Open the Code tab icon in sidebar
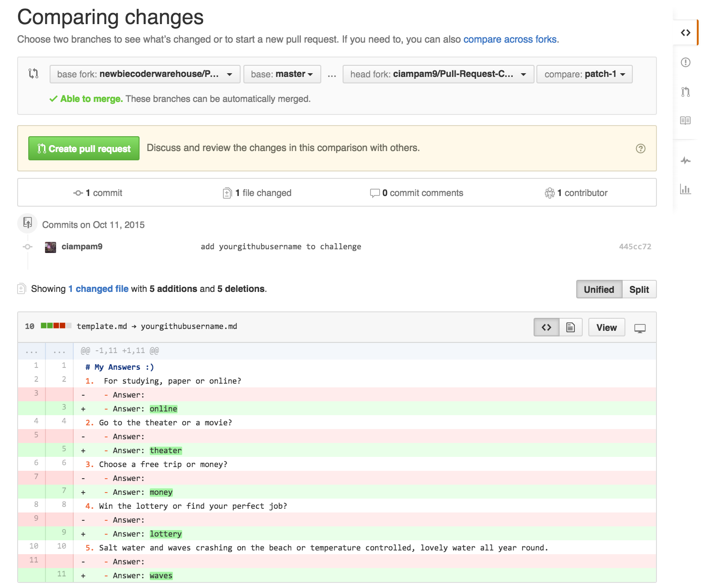Image resolution: width=707 pixels, height=588 pixels. pyautogui.click(x=686, y=32)
